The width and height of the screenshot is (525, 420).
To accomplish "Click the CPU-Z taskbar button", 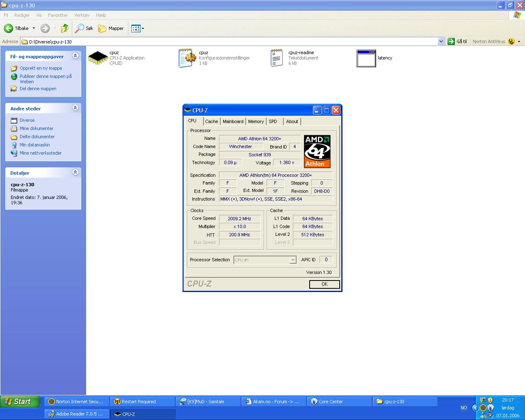I will coord(143,414).
